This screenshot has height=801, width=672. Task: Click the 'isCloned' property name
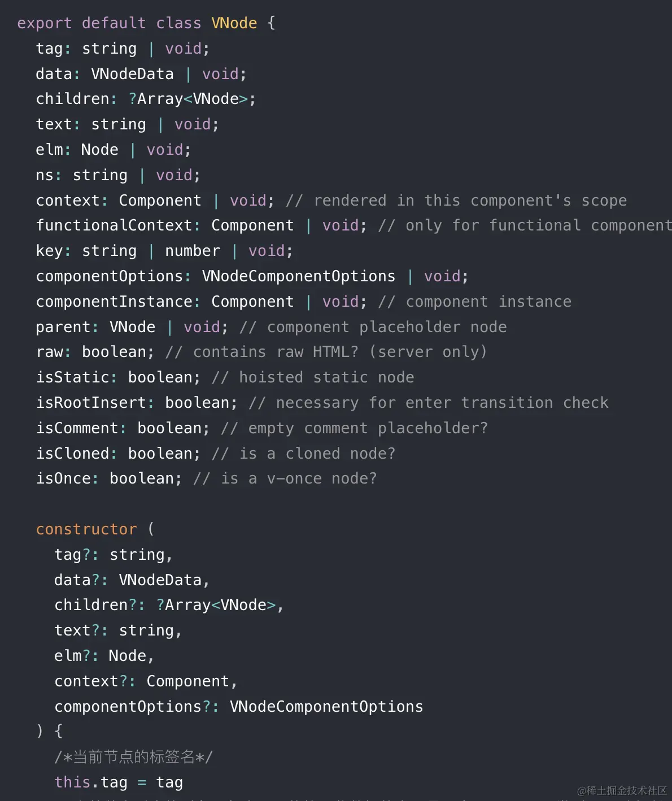coord(72,454)
